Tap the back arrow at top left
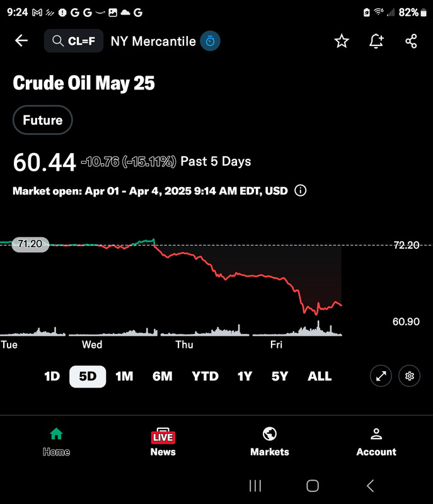 [21, 41]
